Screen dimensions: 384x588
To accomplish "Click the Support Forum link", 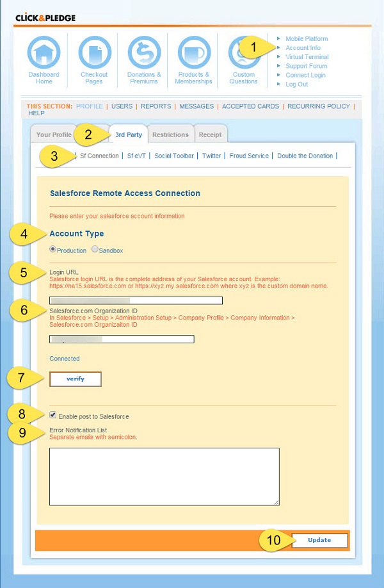I will point(307,66).
